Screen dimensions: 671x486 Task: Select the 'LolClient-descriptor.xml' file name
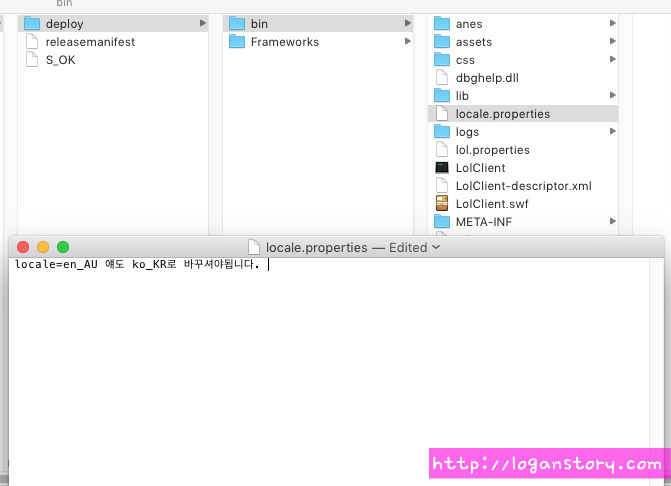tap(523, 186)
